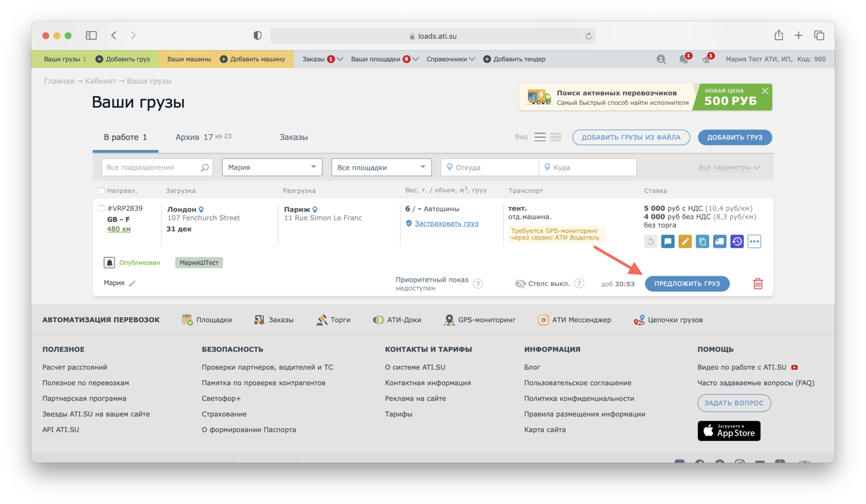This screenshot has width=866, height=504.
Task: Click Добавить тендер in the top bar
Action: point(514,59)
